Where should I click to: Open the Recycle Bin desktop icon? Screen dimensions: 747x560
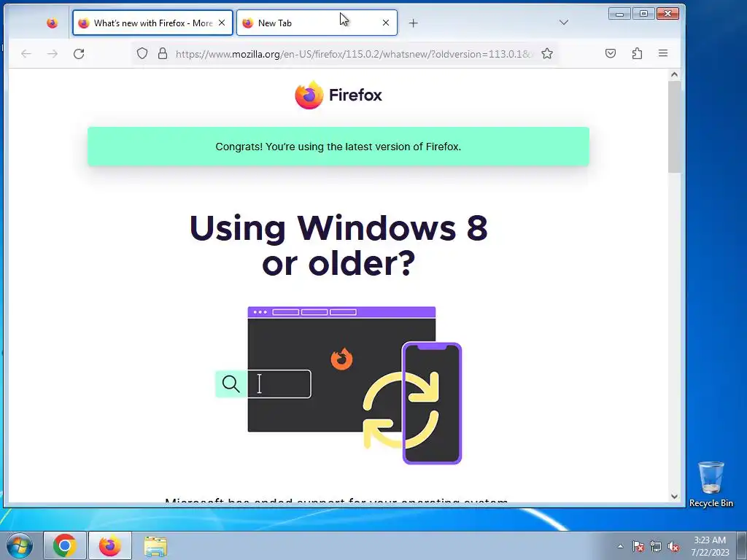(711, 484)
